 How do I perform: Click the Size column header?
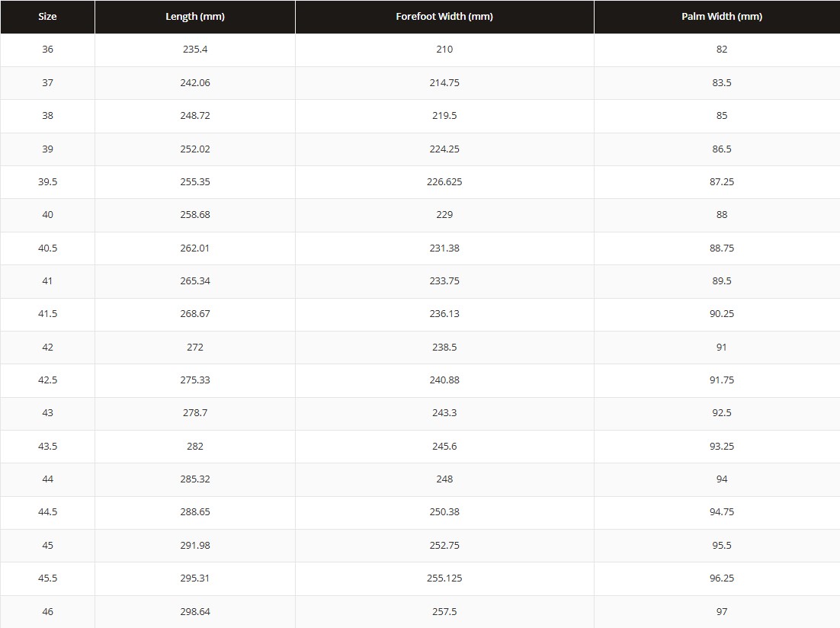point(47,17)
